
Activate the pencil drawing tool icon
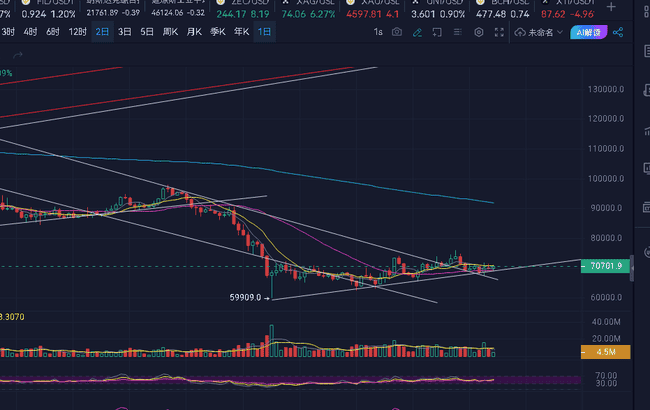418,33
